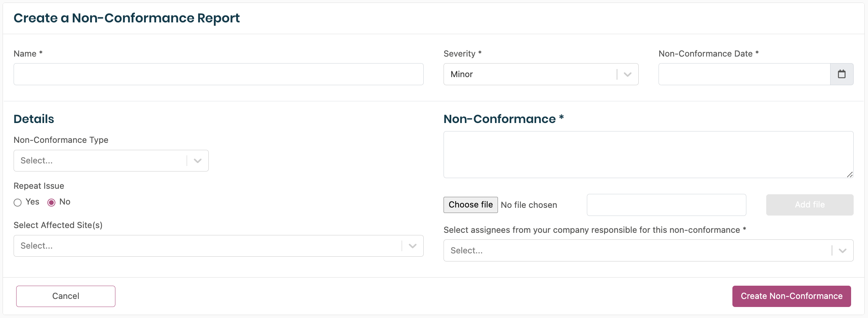Viewport: 868px width, 318px height.
Task: Grab the textarea resize handle
Action: [x=850, y=174]
